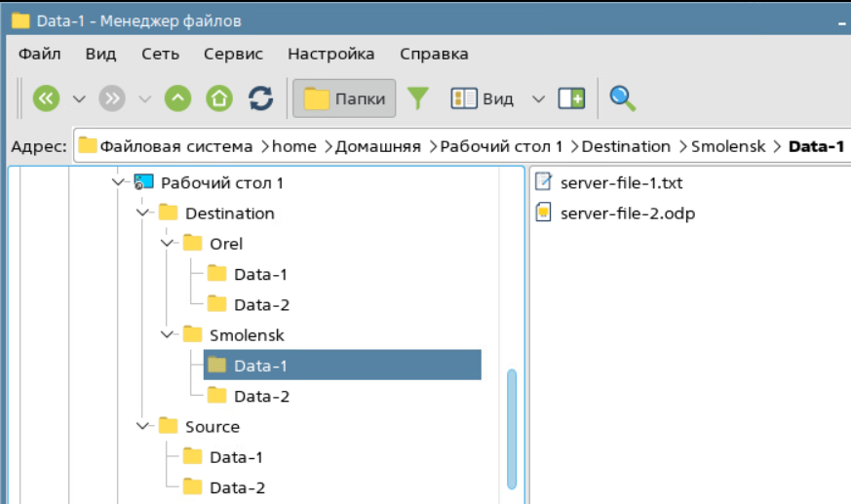Open the magnifier search tool

[x=622, y=98]
